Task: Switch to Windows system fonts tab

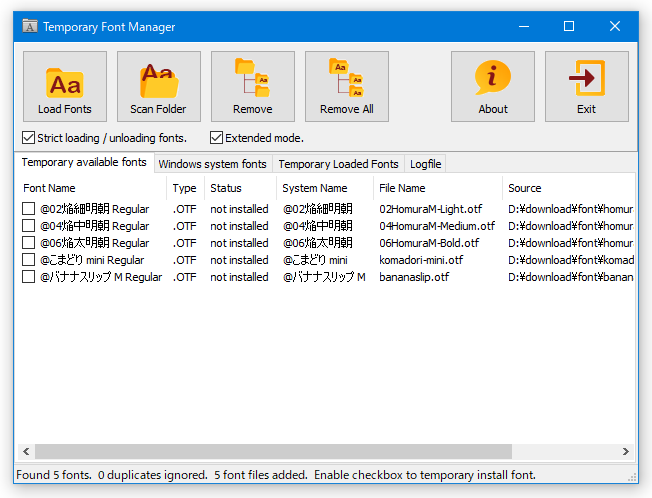Action: coord(212,164)
